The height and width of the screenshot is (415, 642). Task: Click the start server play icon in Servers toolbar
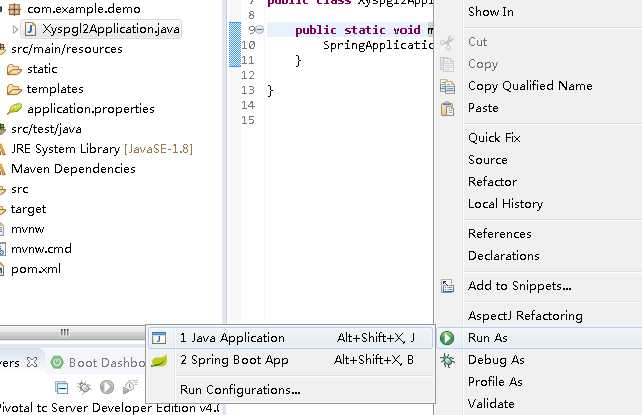click(x=107, y=387)
